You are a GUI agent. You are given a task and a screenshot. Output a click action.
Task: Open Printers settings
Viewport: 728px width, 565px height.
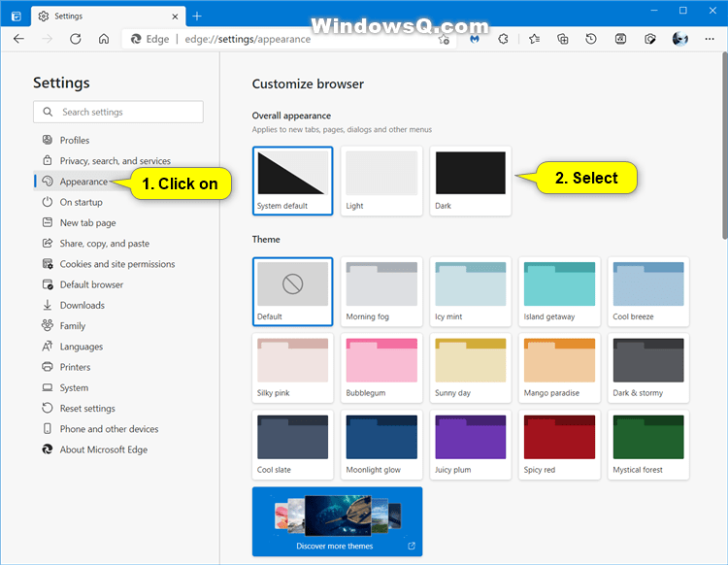pyautogui.click(x=75, y=367)
